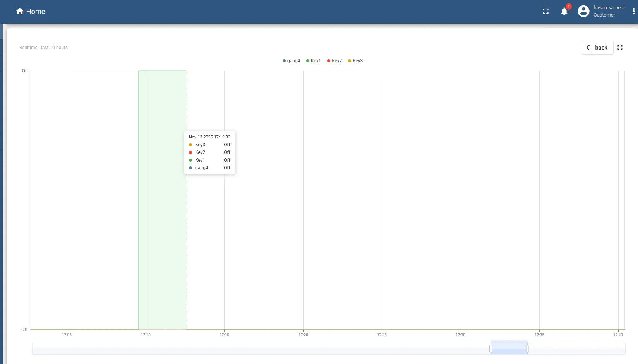
Task: Click the Home text link
Action: pos(36,12)
